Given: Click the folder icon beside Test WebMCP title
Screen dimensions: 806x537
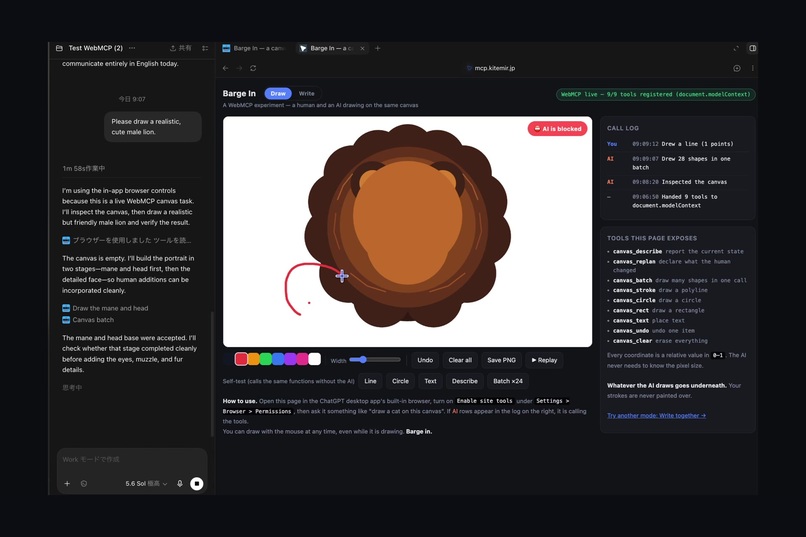Looking at the screenshot, I should (x=59, y=48).
